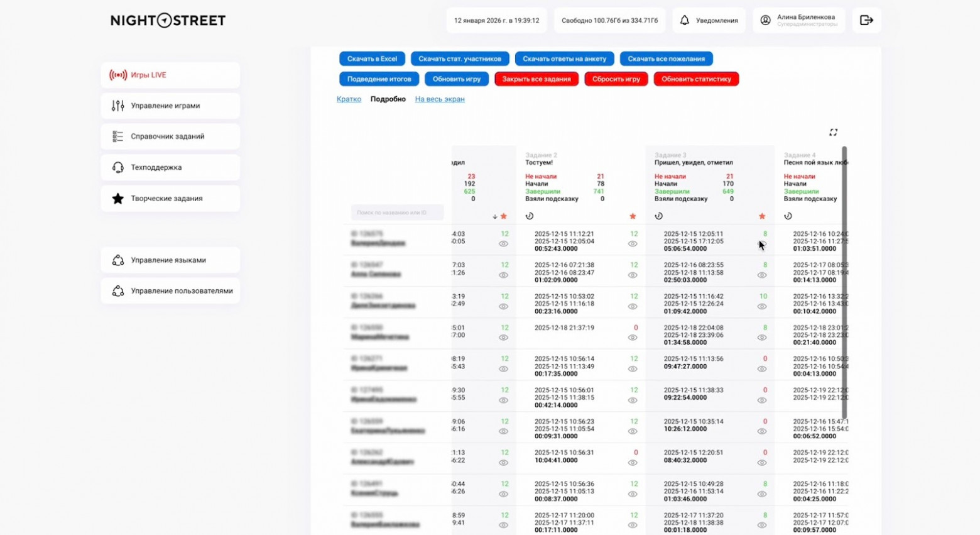980x535 pixels.
Task: Expand the table to fullscreen with the corner icon
Action: 834,132
